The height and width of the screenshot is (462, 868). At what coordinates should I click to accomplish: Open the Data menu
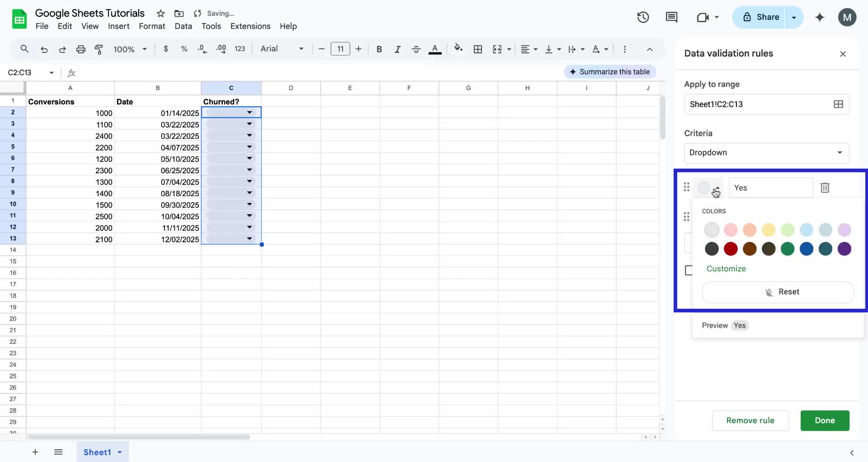(184, 26)
